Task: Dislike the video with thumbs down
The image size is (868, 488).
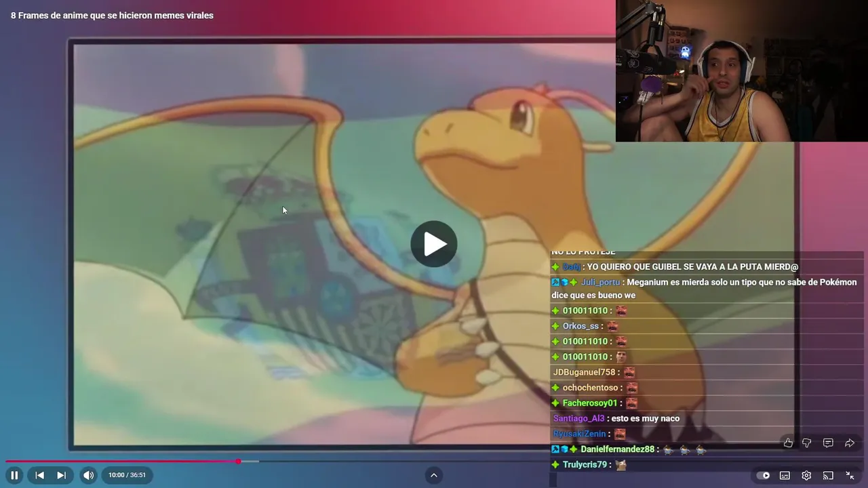Action: 807,443
